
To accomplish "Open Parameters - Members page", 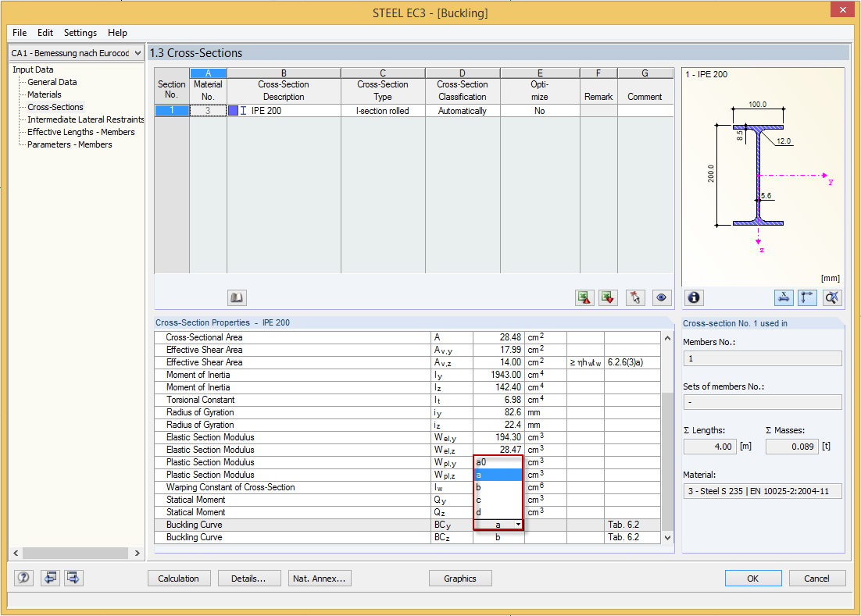I will click(x=70, y=144).
